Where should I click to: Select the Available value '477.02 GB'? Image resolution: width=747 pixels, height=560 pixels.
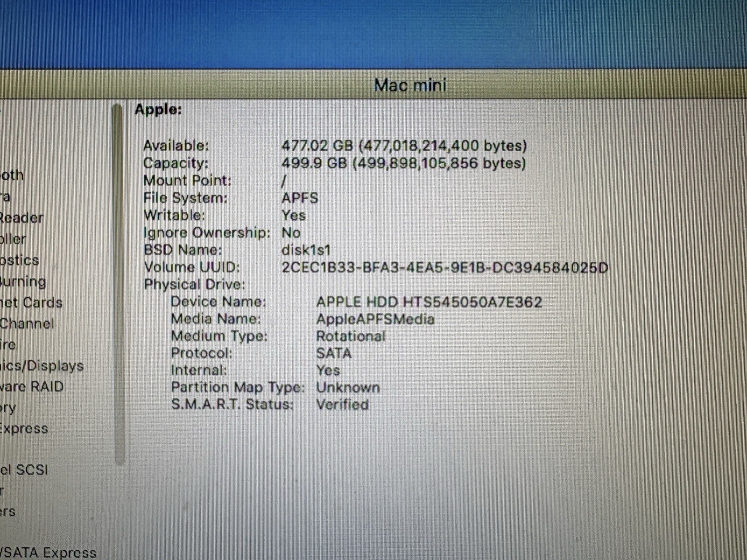317,146
